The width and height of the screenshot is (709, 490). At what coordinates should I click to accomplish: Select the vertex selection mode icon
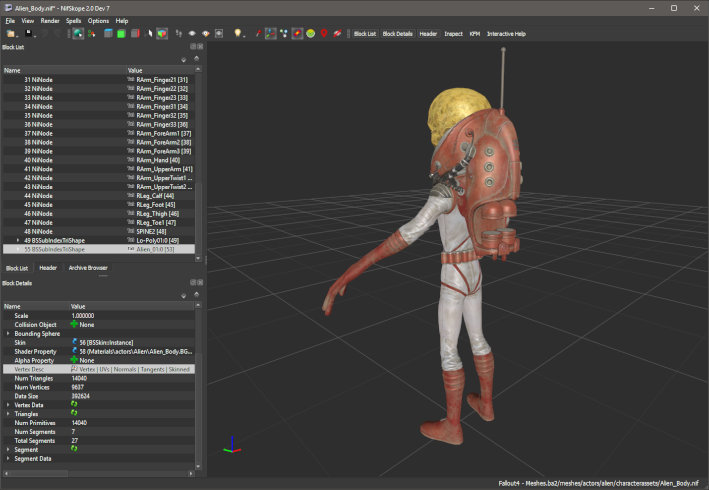(92, 34)
